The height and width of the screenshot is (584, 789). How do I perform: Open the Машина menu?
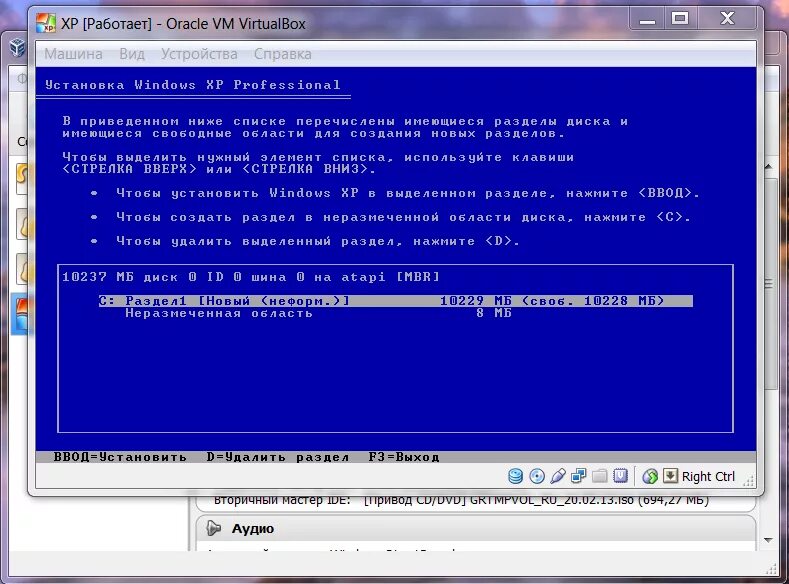tap(73, 54)
